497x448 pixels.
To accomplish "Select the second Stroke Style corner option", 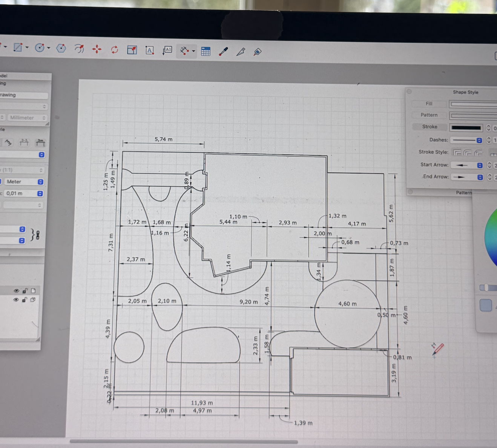I will click(x=468, y=153).
